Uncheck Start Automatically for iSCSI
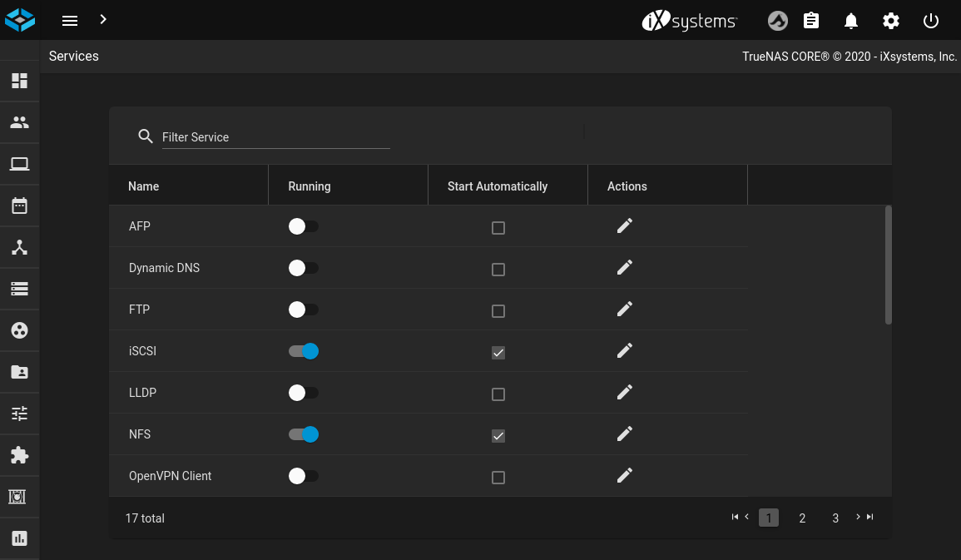Screen dimensions: 961x560 point(498,353)
